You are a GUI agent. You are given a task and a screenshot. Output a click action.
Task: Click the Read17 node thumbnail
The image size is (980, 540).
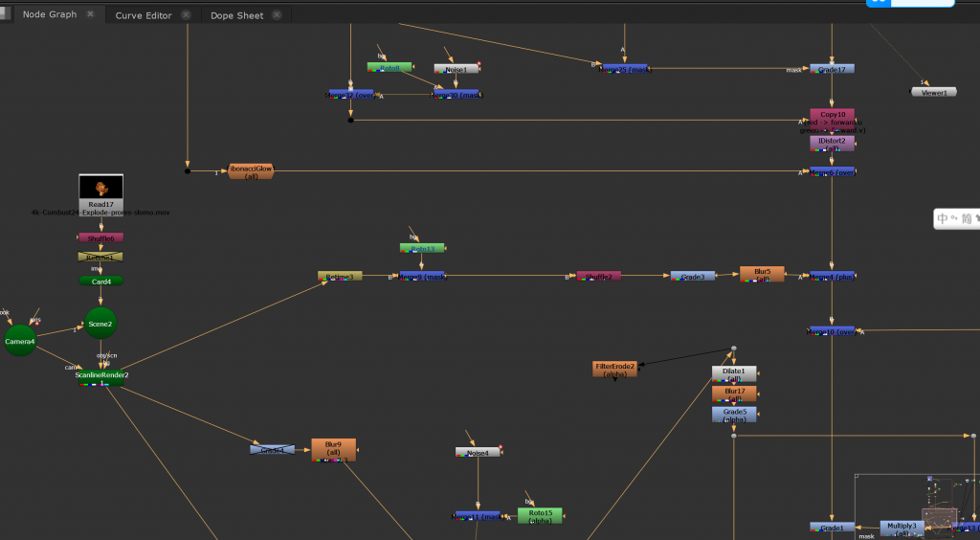point(100,187)
